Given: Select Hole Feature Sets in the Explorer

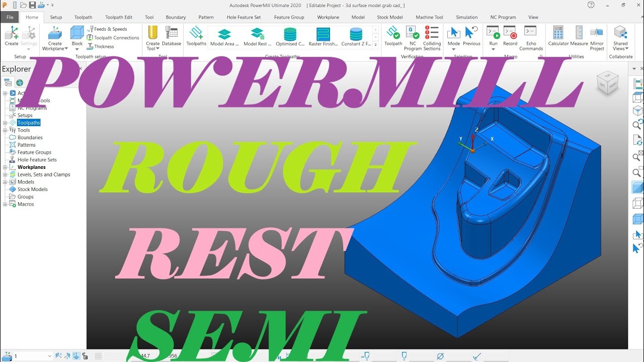Looking at the screenshot, I should [37, 160].
